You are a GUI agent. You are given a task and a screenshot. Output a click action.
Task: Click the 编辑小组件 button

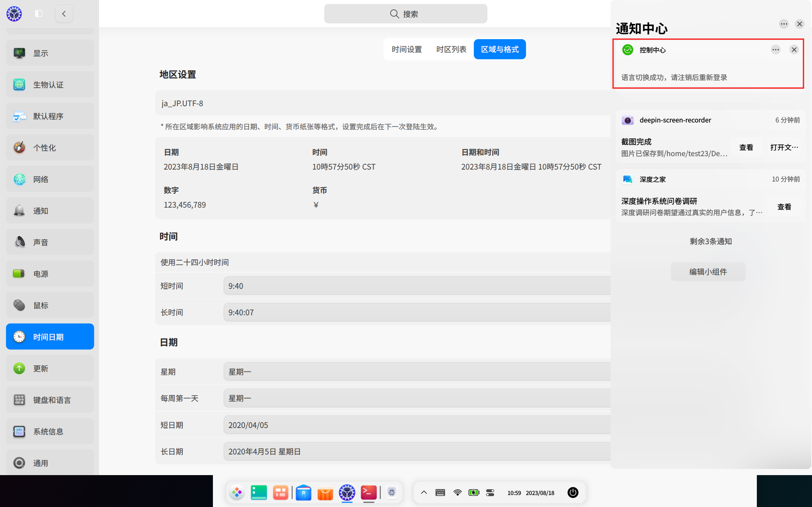(708, 271)
